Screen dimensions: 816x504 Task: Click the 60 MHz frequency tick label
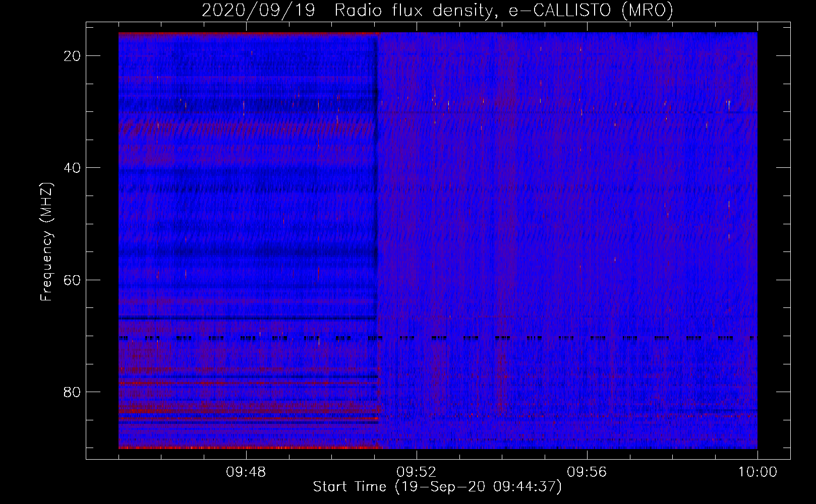click(x=73, y=280)
